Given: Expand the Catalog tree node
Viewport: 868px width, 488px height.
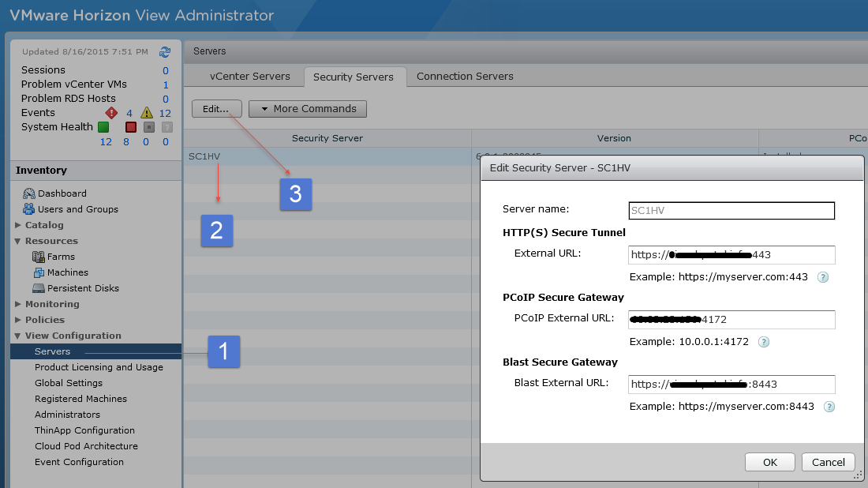Looking at the screenshot, I should click(x=17, y=225).
